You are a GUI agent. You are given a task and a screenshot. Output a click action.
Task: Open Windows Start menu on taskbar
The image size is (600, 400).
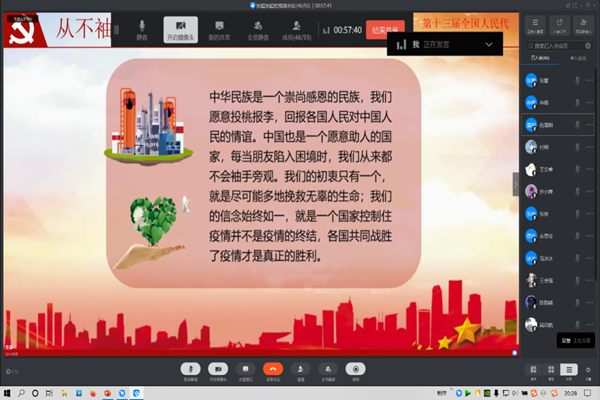point(8,393)
